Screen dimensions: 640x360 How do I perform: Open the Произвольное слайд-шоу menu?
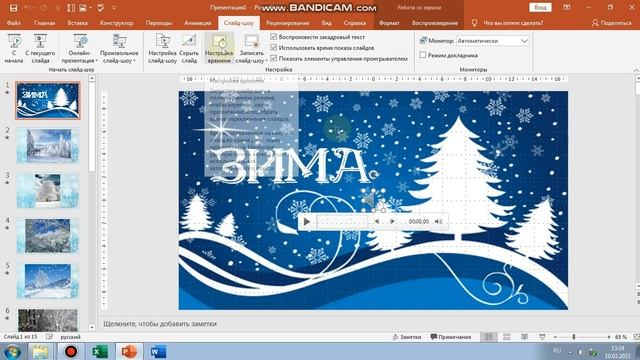(119, 49)
